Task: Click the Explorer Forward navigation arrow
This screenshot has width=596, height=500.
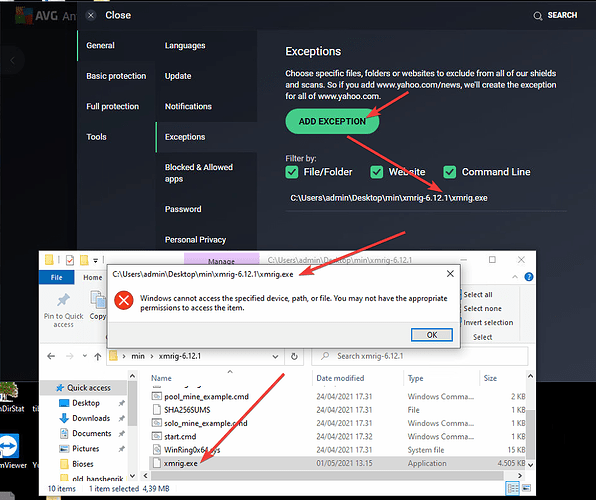Action: point(70,356)
